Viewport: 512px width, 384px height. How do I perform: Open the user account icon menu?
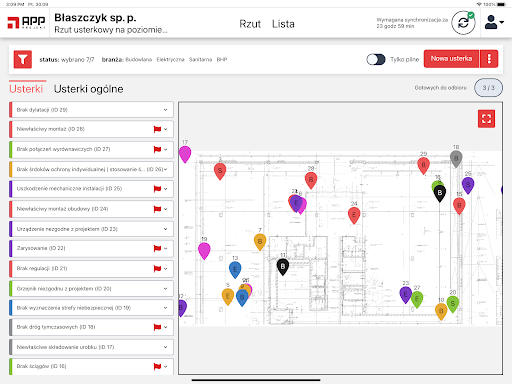[494, 23]
